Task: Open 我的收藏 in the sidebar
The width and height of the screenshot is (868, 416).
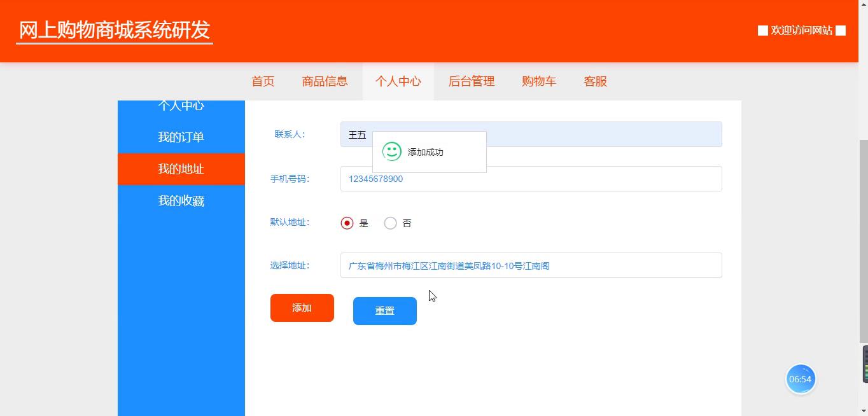Action: [x=181, y=201]
